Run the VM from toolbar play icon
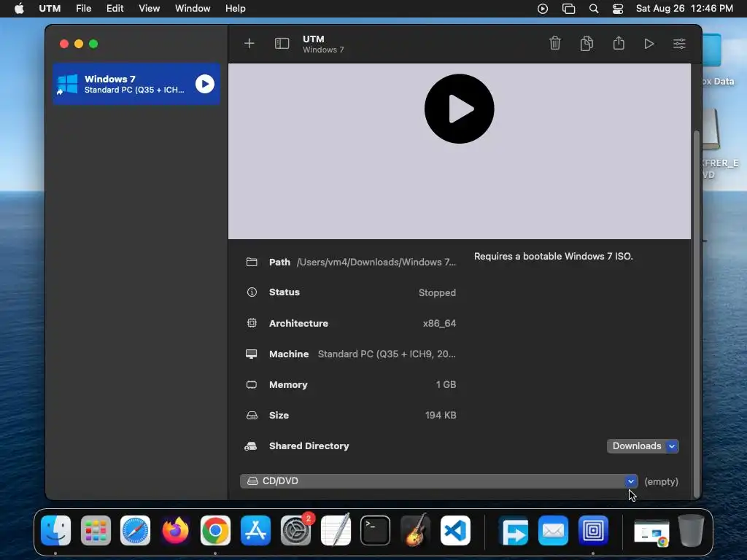Image resolution: width=747 pixels, height=560 pixels. [x=649, y=44]
